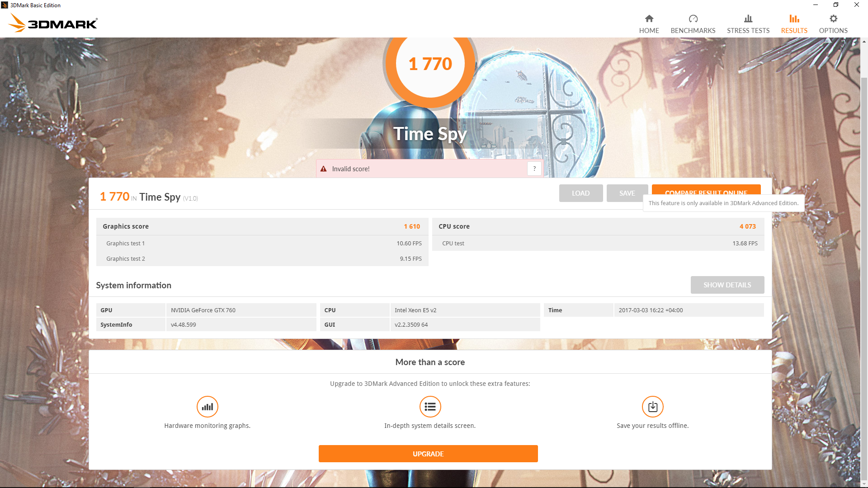
Task: Open Options gear icon
Action: tap(833, 19)
